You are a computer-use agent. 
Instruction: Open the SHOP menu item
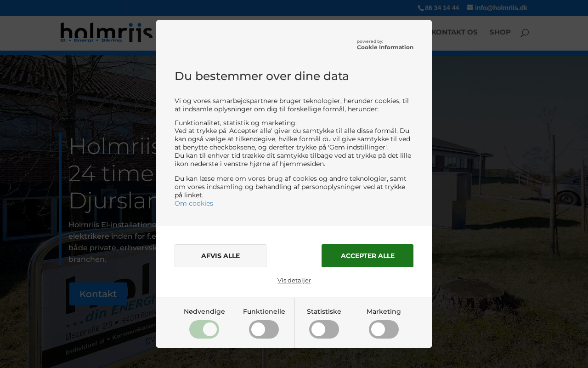(500, 32)
